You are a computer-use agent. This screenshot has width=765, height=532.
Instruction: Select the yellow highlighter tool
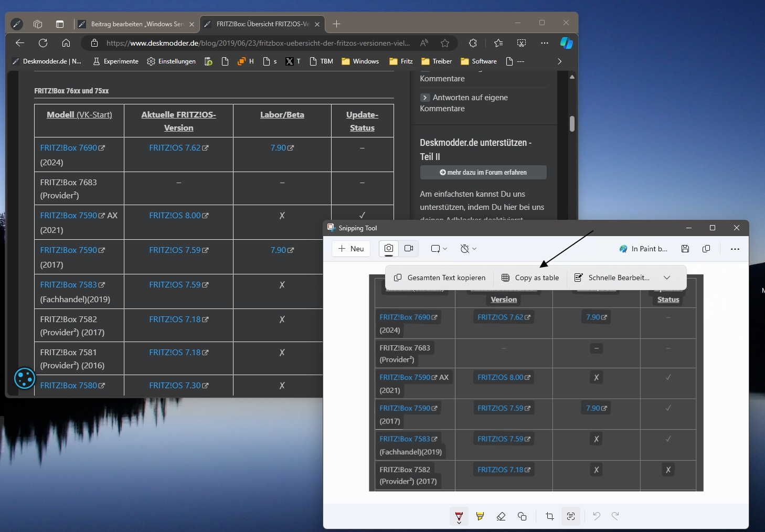click(x=480, y=516)
